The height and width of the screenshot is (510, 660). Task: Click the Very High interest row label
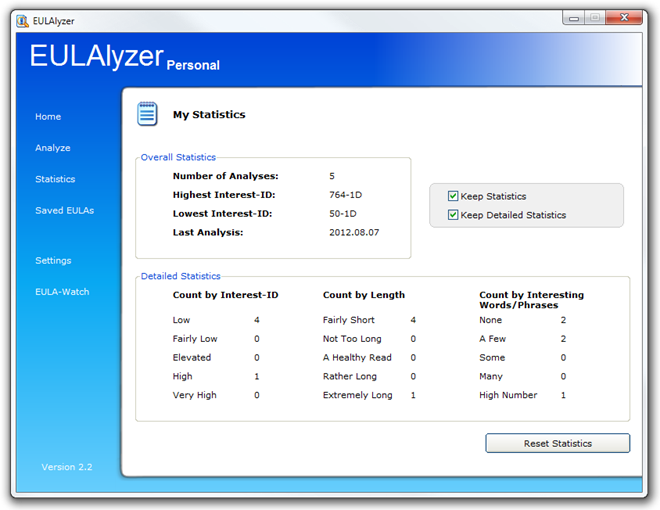[194, 395]
